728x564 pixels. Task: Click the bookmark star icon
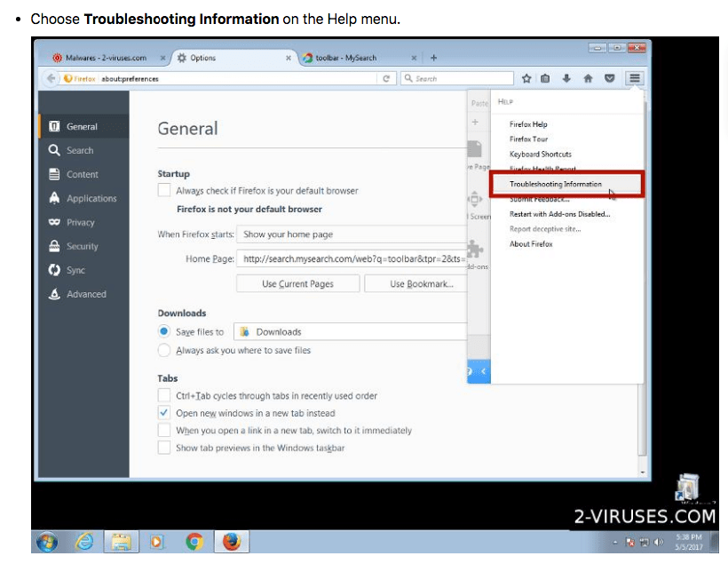point(526,78)
